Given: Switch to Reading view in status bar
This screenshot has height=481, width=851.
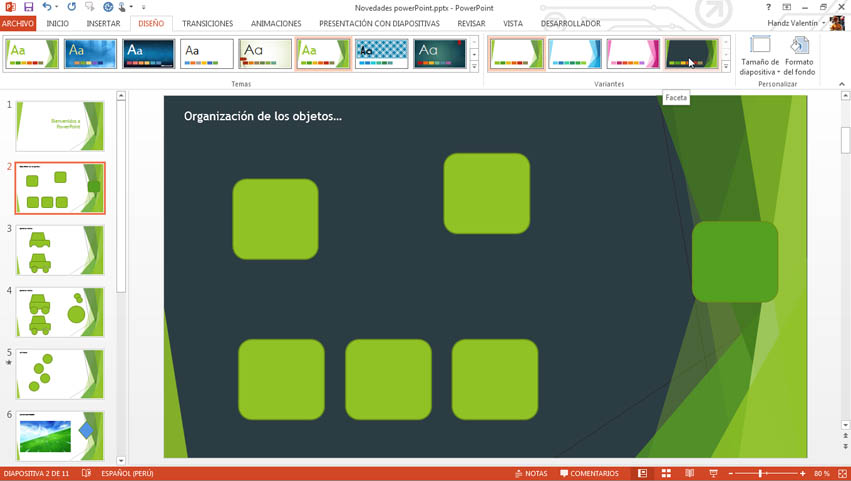Looking at the screenshot, I should click(x=689, y=473).
